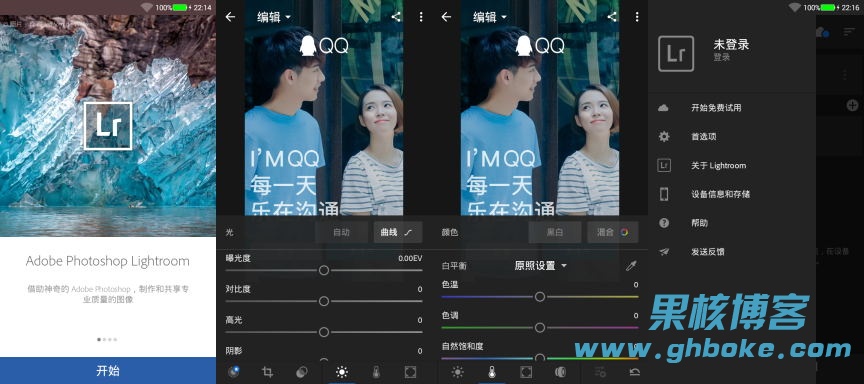Go back using arrow on 颜色 edit screen
This screenshot has height=384, width=864.
(x=446, y=17)
